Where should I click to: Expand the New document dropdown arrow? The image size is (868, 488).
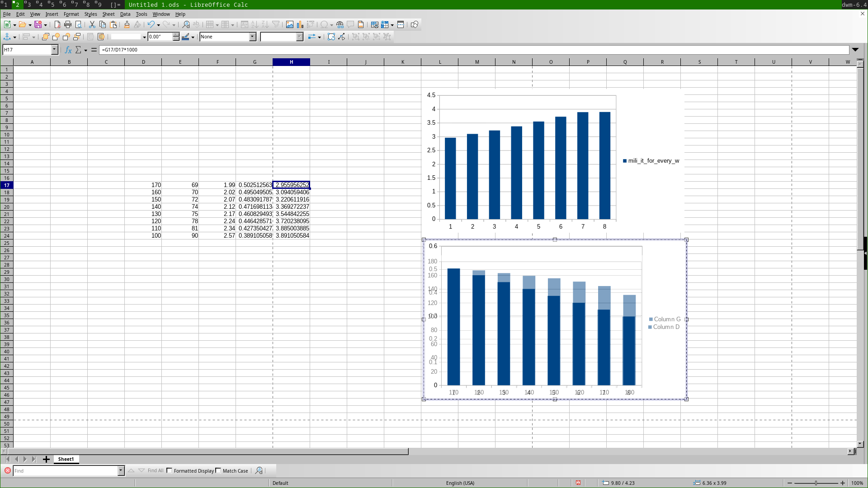pyautogui.click(x=15, y=25)
